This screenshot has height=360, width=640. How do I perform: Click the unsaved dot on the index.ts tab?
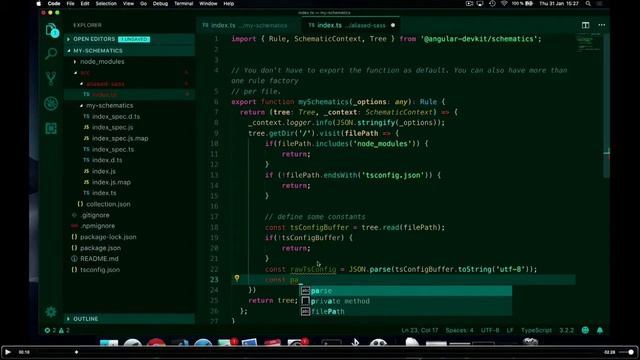coord(393,25)
